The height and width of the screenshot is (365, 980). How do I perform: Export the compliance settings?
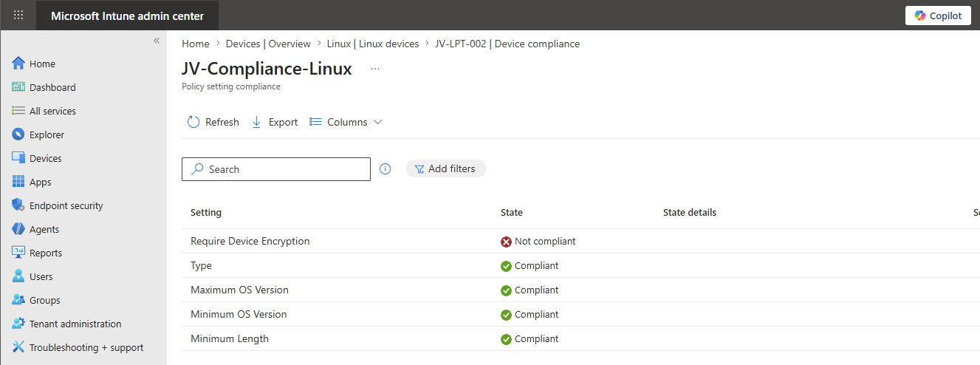275,122
